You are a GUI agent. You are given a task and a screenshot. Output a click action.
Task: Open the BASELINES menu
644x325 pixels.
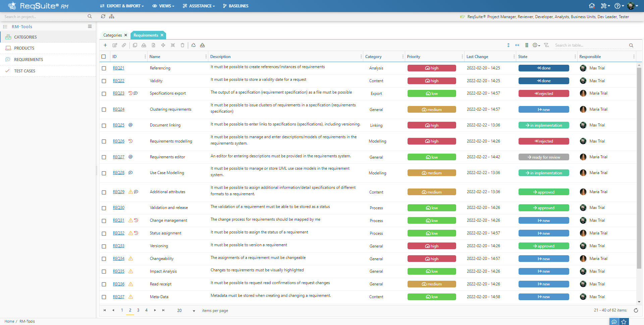click(236, 6)
